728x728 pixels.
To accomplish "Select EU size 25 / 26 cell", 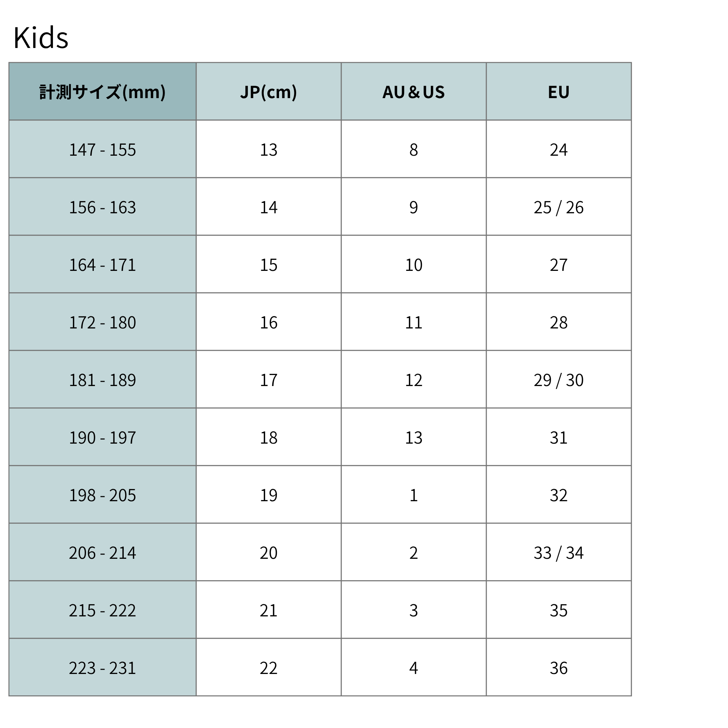I will tap(559, 207).
